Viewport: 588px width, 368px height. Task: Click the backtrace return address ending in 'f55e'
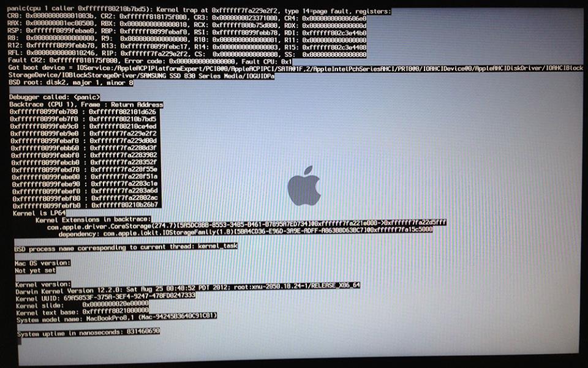pyautogui.click(x=124, y=170)
